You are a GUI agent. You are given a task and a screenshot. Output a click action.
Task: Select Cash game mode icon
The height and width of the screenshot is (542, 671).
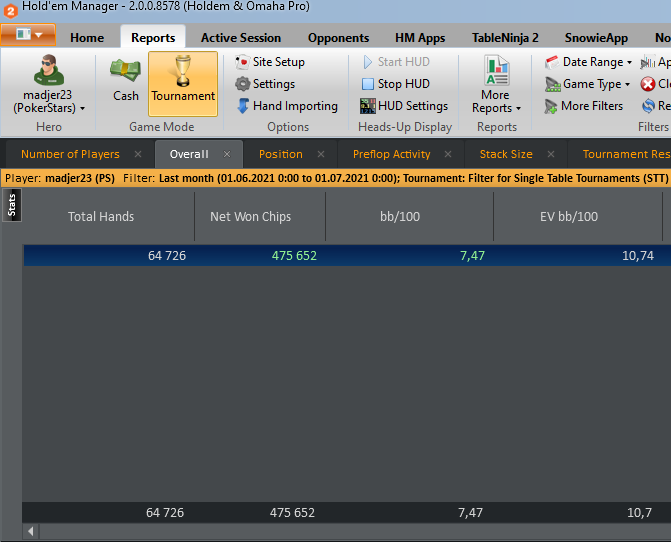pyautogui.click(x=125, y=71)
